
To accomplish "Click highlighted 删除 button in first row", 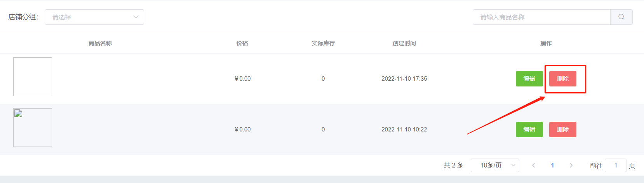I will (x=562, y=79).
